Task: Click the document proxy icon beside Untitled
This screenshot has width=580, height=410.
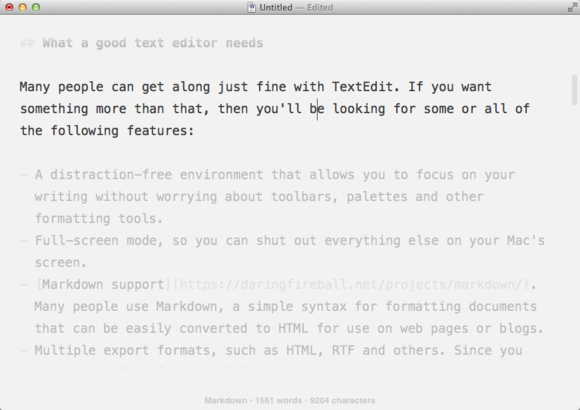Action: 252,7
